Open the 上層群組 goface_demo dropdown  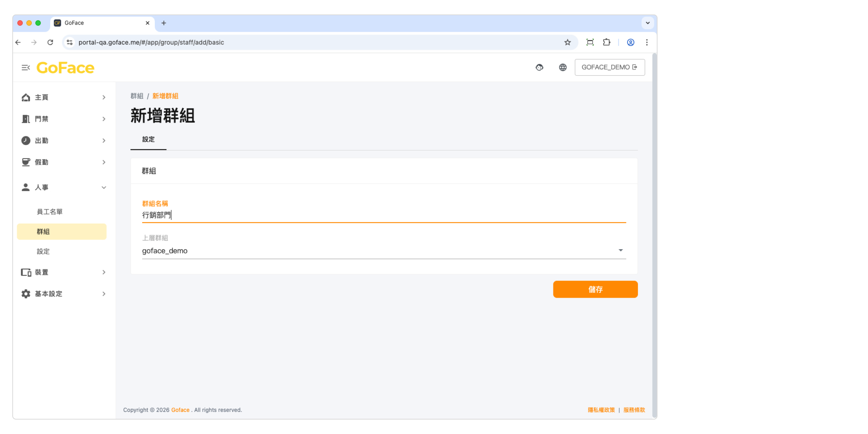[383, 251]
